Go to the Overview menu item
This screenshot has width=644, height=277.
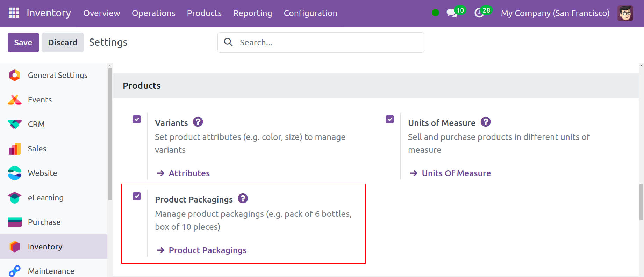point(101,13)
